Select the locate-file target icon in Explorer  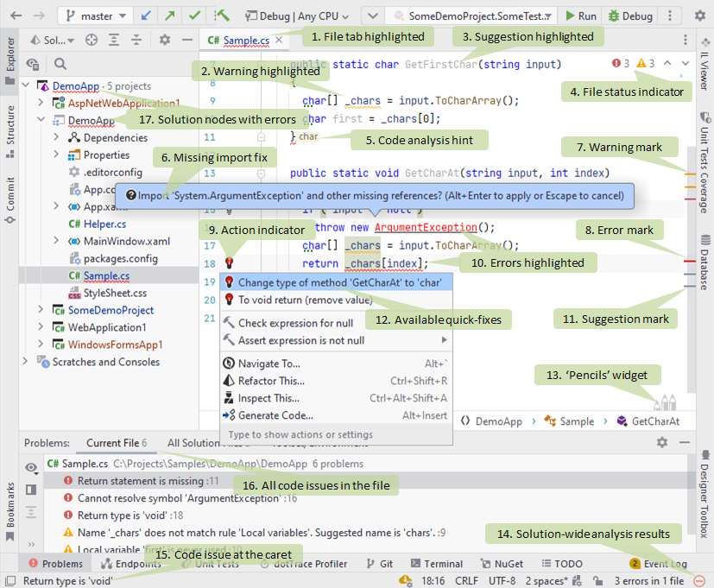(x=91, y=39)
